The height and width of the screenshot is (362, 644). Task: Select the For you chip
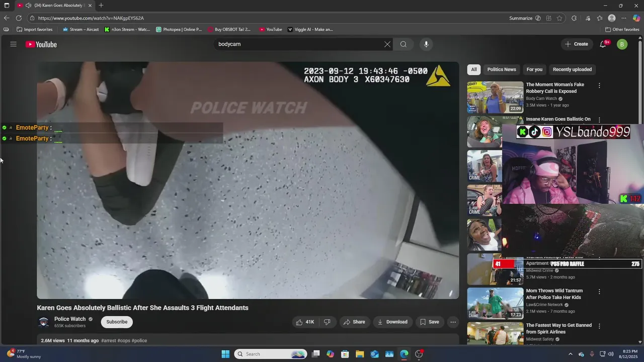pyautogui.click(x=534, y=69)
